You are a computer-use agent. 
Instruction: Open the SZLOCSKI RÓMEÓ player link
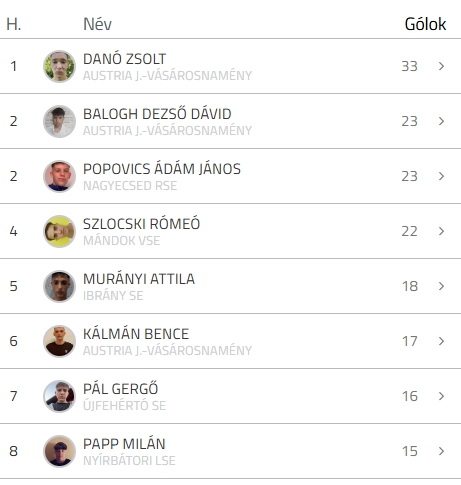[x=141, y=224]
